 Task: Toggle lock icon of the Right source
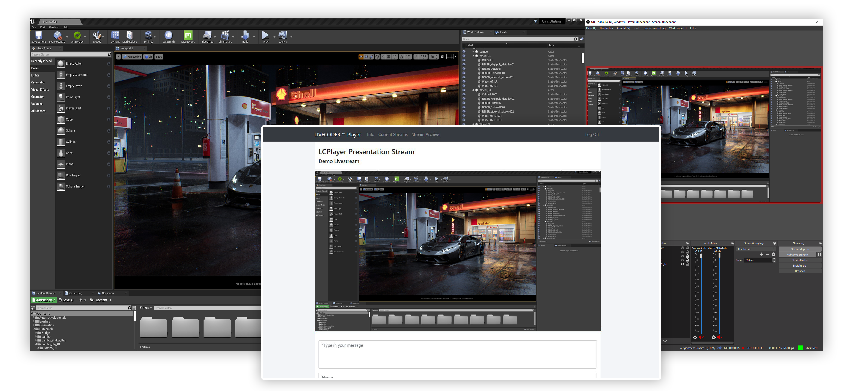pyautogui.click(x=688, y=264)
